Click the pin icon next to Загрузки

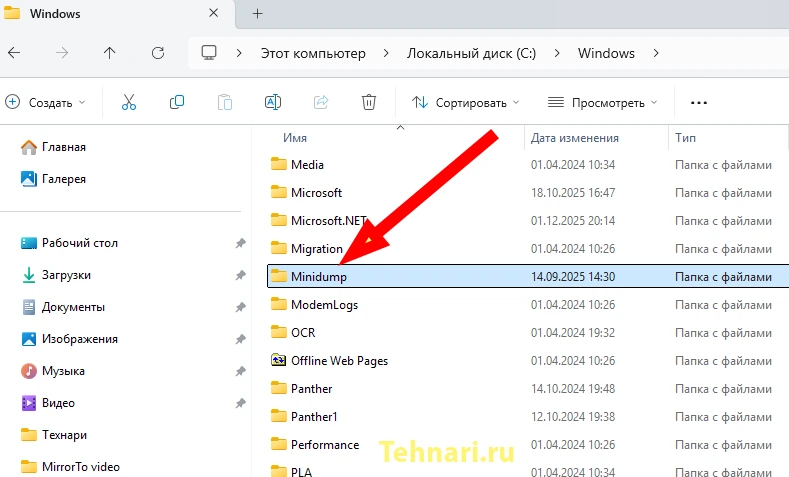tap(241, 275)
